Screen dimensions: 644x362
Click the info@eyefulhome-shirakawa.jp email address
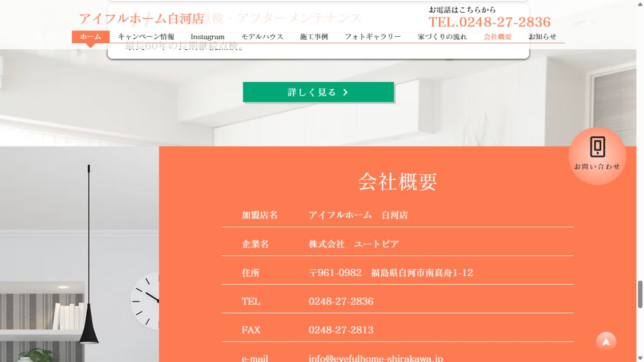(376, 358)
